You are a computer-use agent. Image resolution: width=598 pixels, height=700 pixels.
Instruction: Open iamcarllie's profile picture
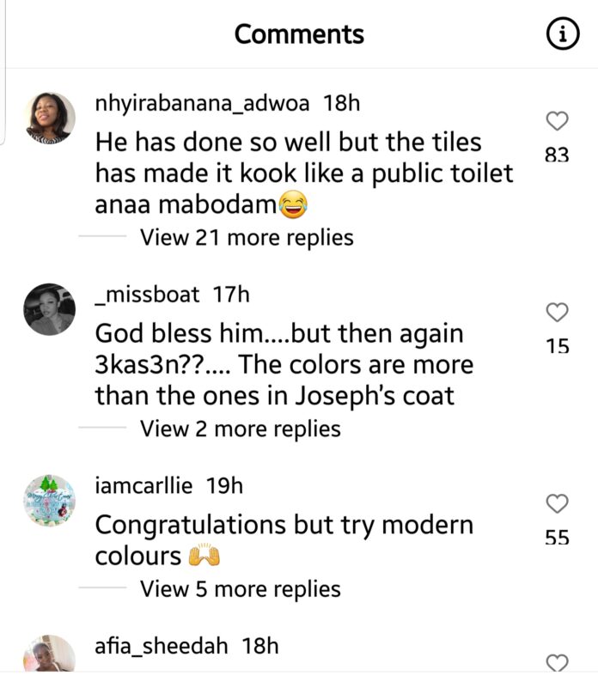tap(49, 501)
